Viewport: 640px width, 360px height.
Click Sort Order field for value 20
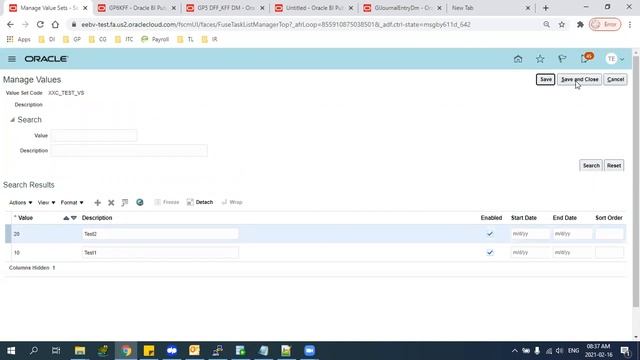[609, 234]
